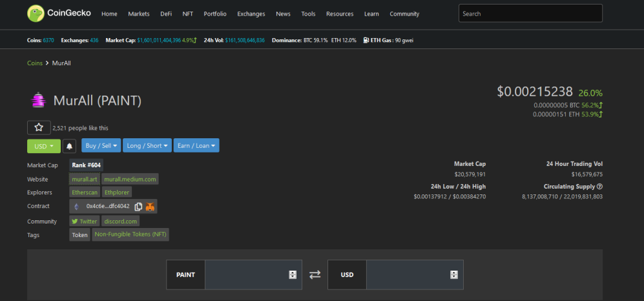This screenshot has height=301, width=644.
Task: Click the Market Cap value $20,579,191
Action: (x=470, y=174)
